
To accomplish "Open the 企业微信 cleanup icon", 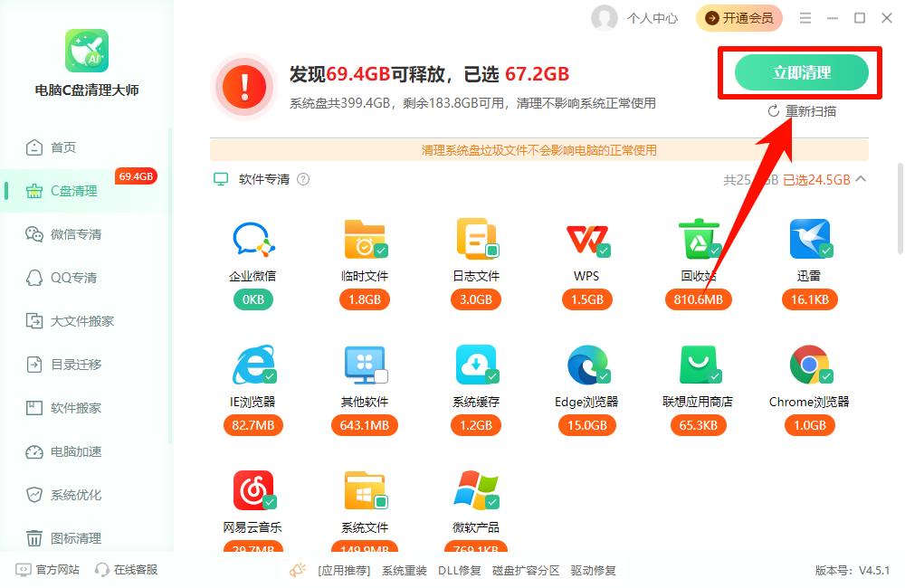I will [252, 239].
